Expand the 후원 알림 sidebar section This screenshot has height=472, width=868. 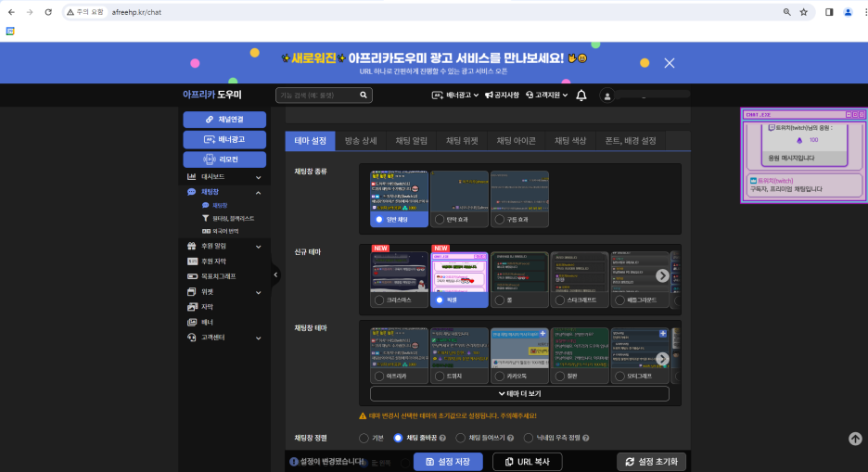click(x=258, y=247)
